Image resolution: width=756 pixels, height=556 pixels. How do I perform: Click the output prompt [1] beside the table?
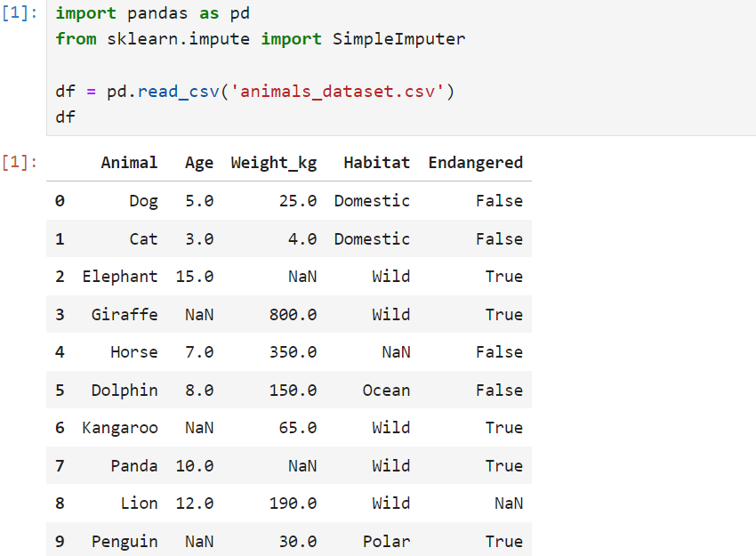20,163
